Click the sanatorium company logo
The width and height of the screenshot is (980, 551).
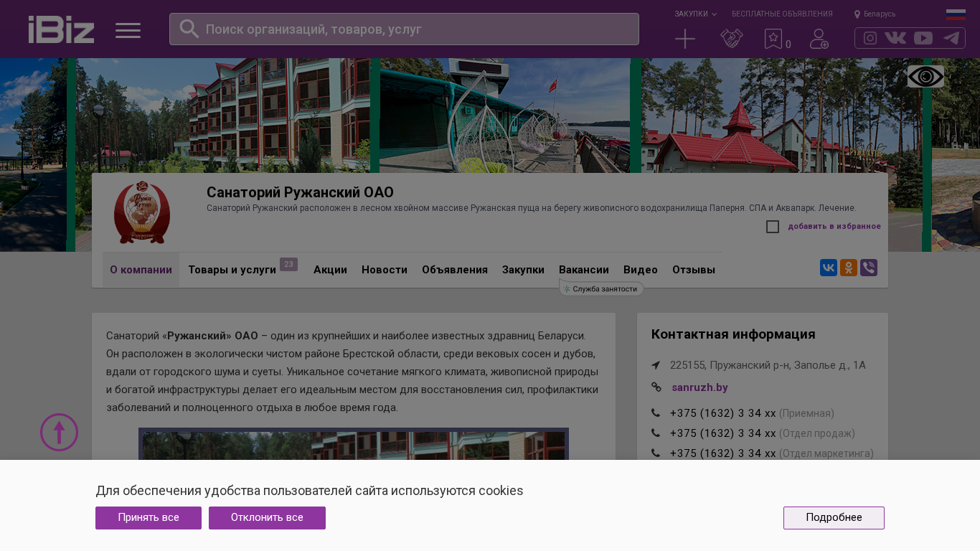point(142,212)
